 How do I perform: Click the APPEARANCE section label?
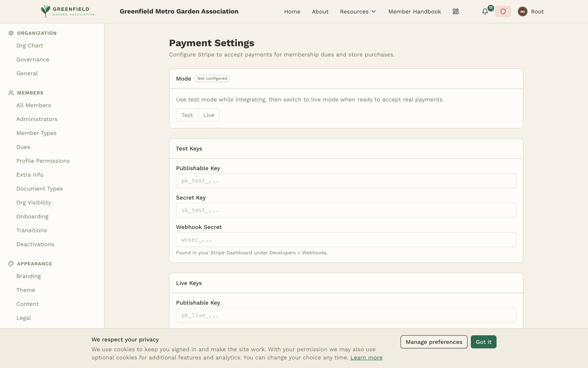click(x=35, y=264)
